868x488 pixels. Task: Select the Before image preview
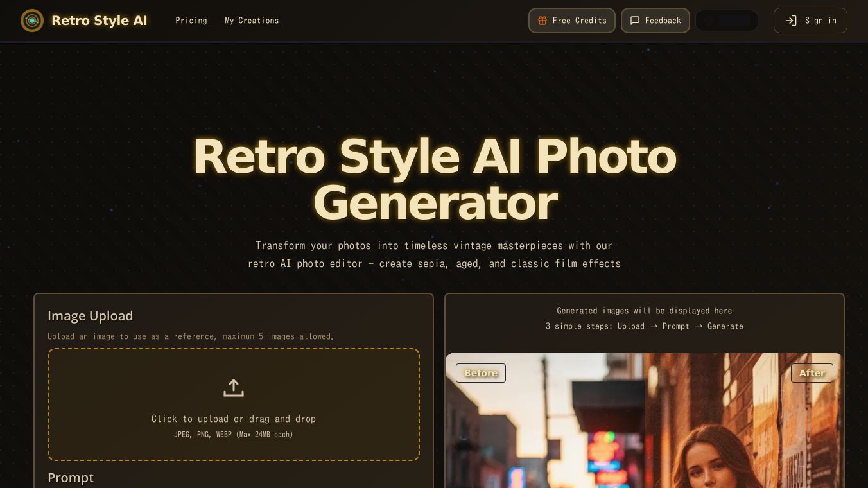coord(545,421)
